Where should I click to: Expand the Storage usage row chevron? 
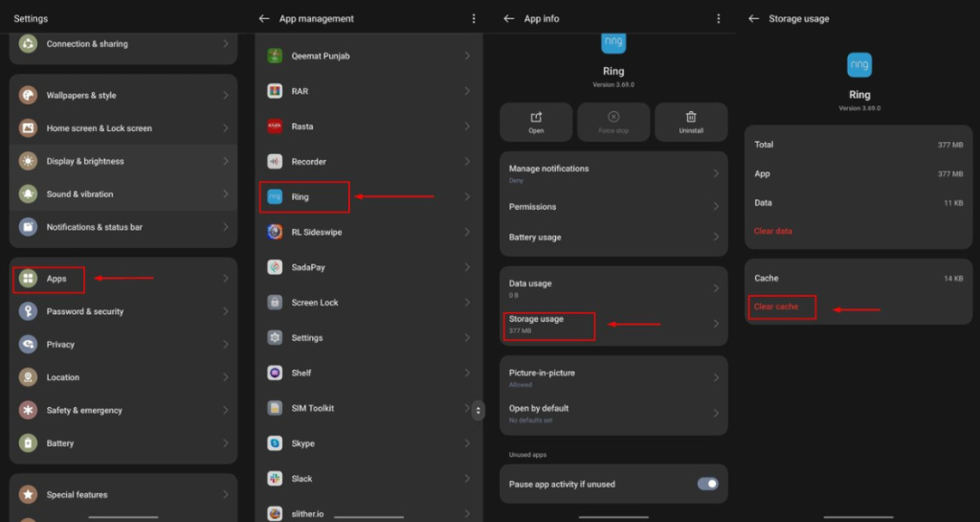click(716, 324)
